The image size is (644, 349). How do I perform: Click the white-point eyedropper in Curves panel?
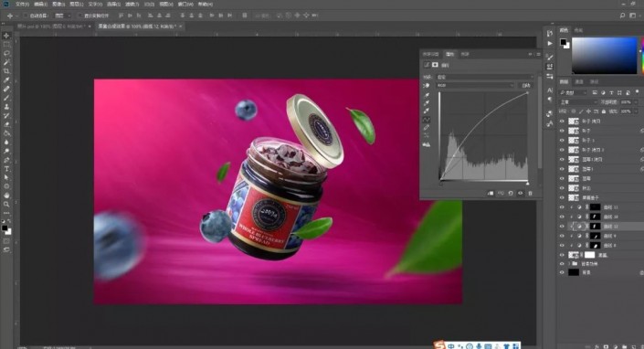tap(427, 111)
